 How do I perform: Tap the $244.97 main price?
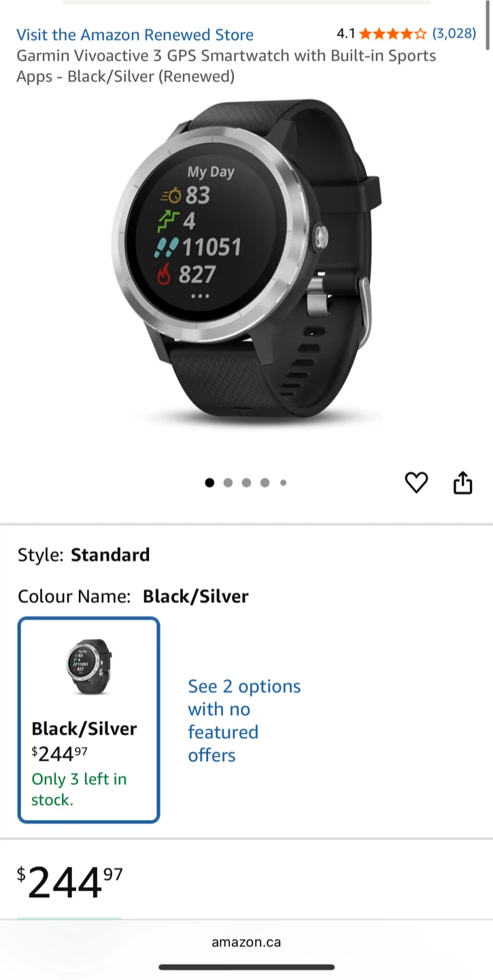point(69,883)
